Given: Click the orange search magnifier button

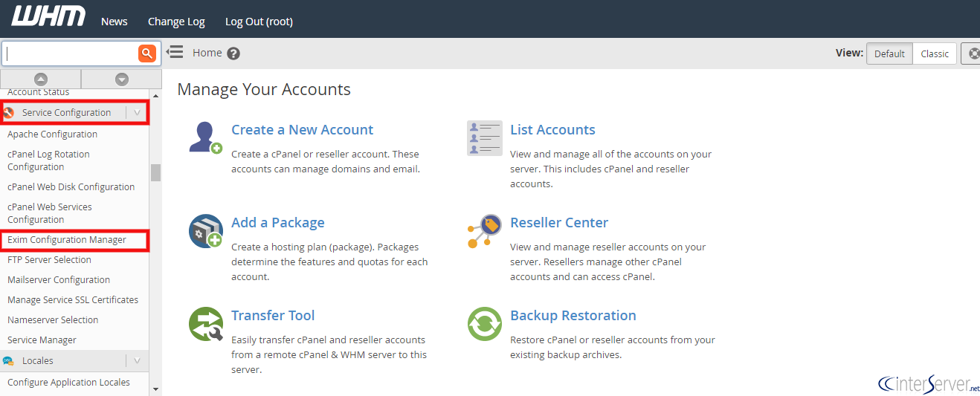Looking at the screenshot, I should coord(146,53).
